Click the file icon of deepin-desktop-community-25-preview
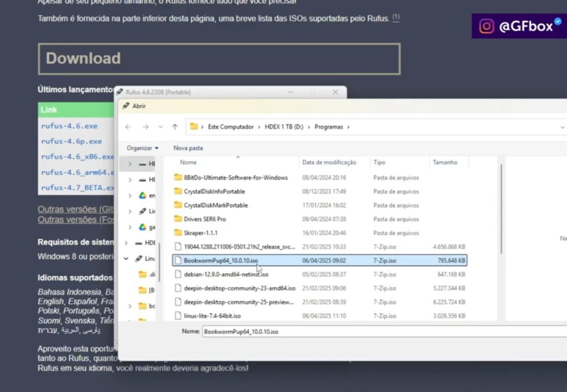Image resolution: width=567 pixels, height=392 pixels. (x=178, y=302)
